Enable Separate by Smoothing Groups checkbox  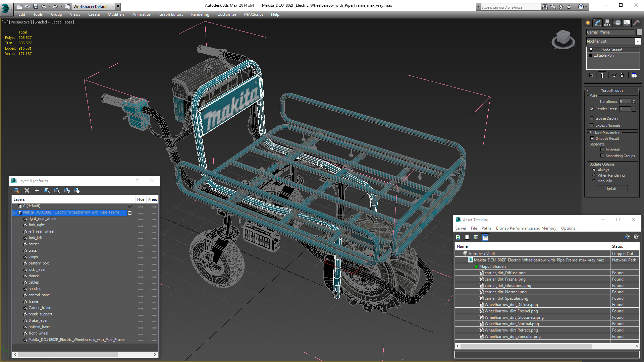coord(602,156)
